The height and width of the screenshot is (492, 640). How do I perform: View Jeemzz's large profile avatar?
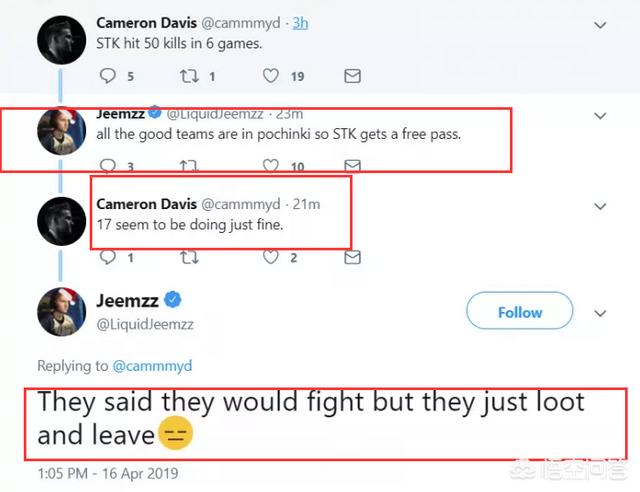[x=61, y=310]
